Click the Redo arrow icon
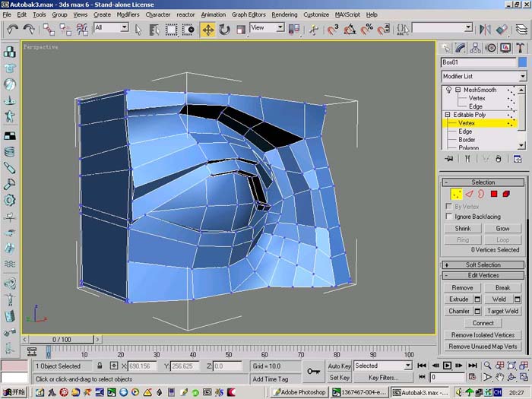532x399 pixels. [29, 30]
